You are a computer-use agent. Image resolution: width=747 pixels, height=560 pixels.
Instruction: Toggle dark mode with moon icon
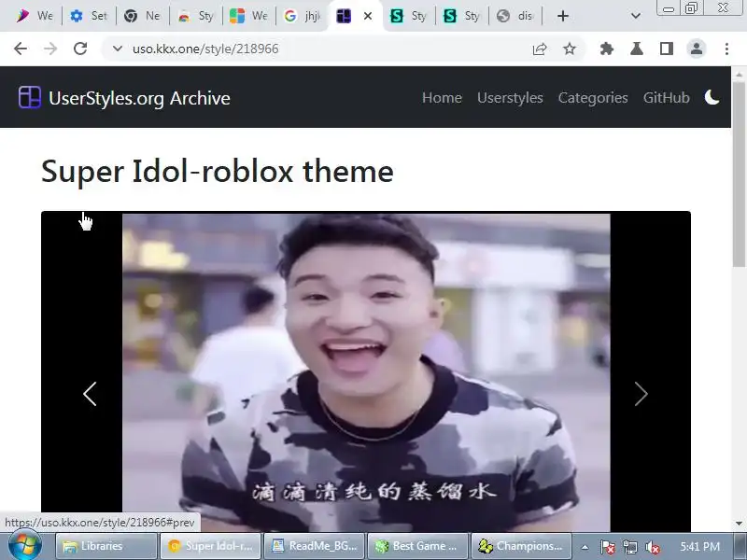click(712, 97)
